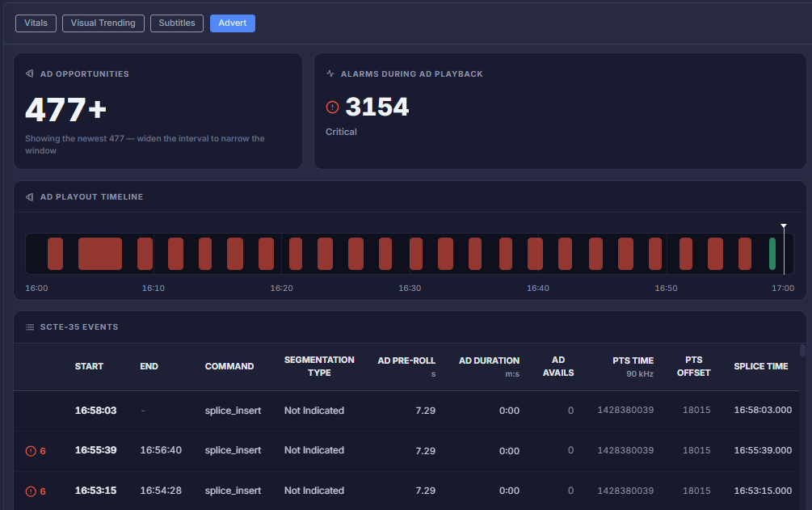The height and width of the screenshot is (510, 812).
Task: Select the Subtitles tab
Action: coord(177,23)
